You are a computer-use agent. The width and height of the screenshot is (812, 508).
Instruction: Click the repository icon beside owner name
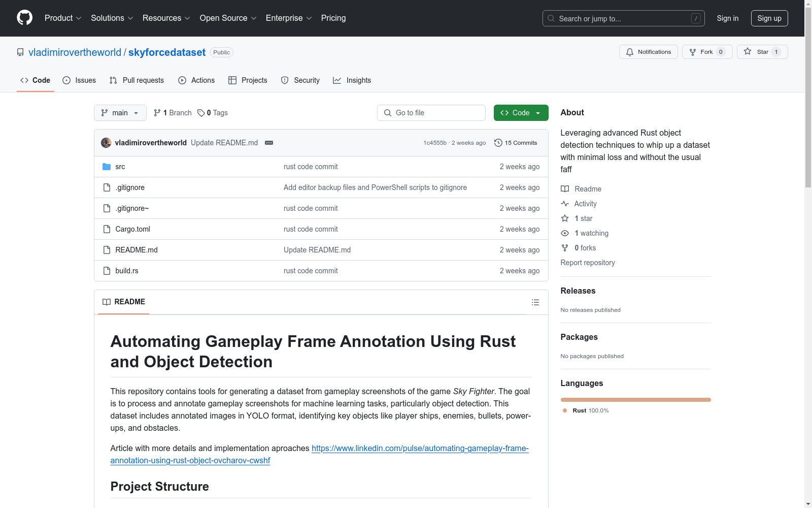click(20, 52)
